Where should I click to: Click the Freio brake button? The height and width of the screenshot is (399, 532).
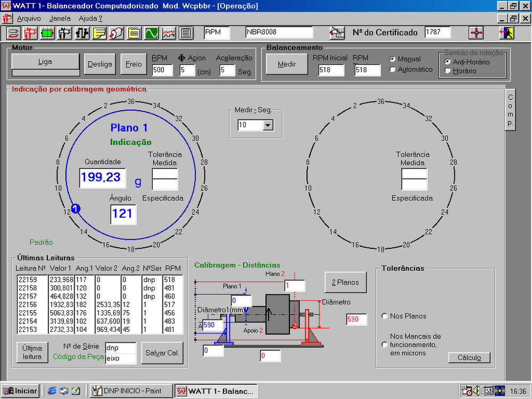[134, 64]
